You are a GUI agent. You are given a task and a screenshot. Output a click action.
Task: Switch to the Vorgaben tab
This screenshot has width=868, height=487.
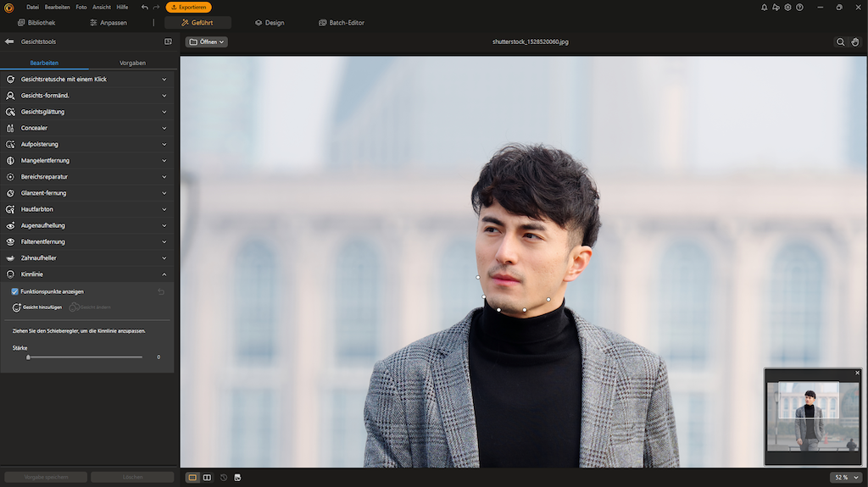tap(132, 63)
